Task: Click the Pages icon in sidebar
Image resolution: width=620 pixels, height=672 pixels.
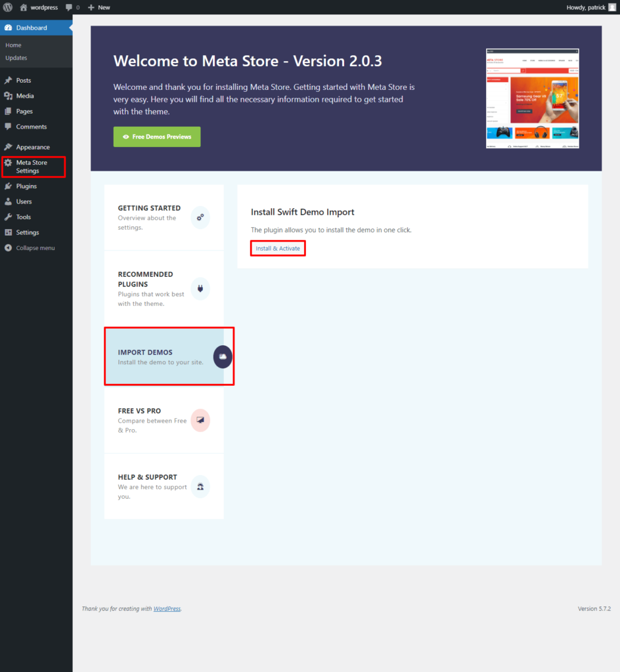Action: (x=8, y=111)
